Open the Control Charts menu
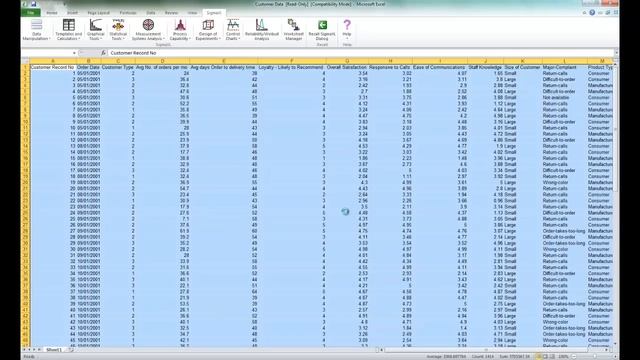 coord(233,30)
